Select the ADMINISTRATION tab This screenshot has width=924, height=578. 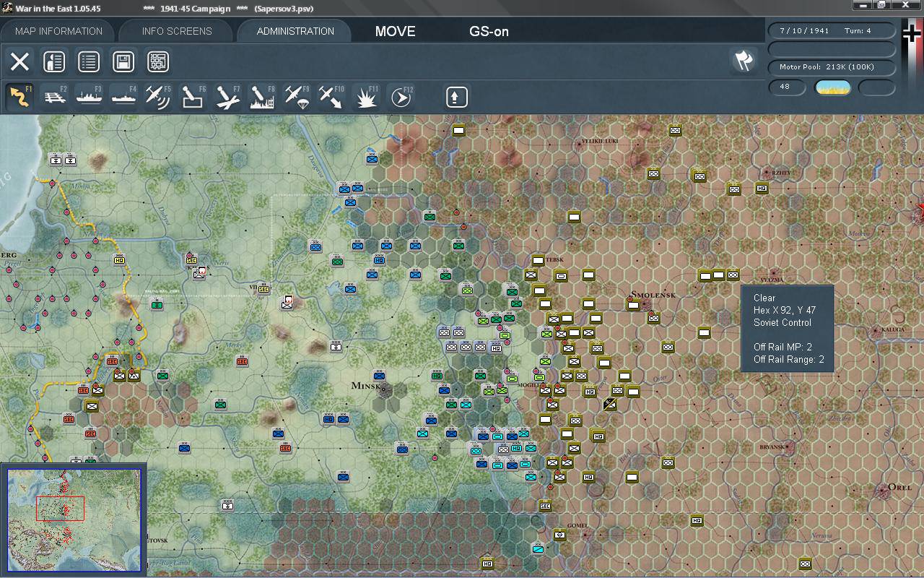click(x=295, y=31)
